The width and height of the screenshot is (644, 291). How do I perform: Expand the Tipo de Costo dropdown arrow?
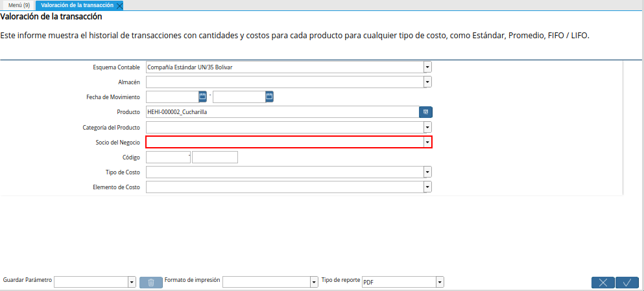(x=428, y=172)
